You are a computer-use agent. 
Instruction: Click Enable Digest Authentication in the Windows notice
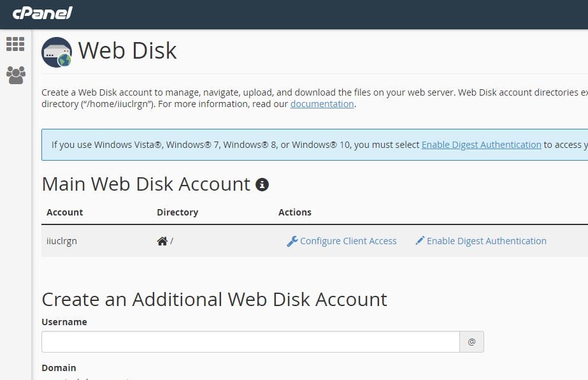click(x=481, y=144)
